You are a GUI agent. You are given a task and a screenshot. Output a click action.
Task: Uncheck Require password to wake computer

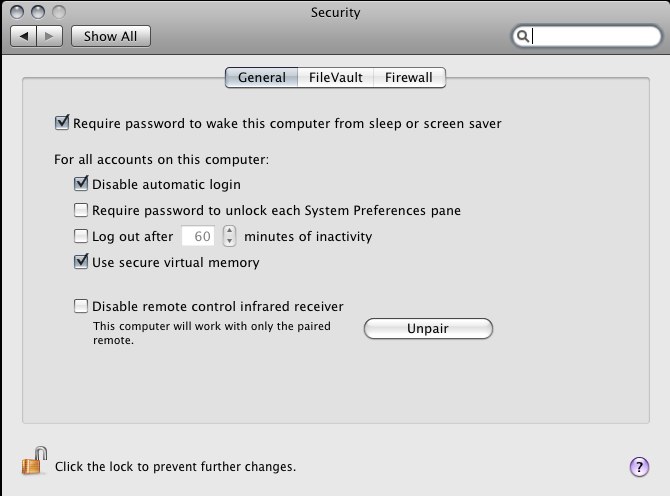[x=62, y=123]
